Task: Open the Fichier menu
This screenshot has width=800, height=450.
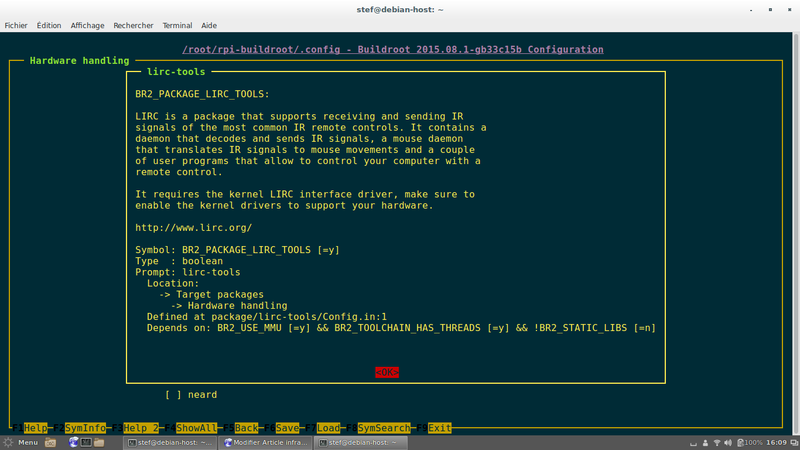Action: tap(16, 26)
